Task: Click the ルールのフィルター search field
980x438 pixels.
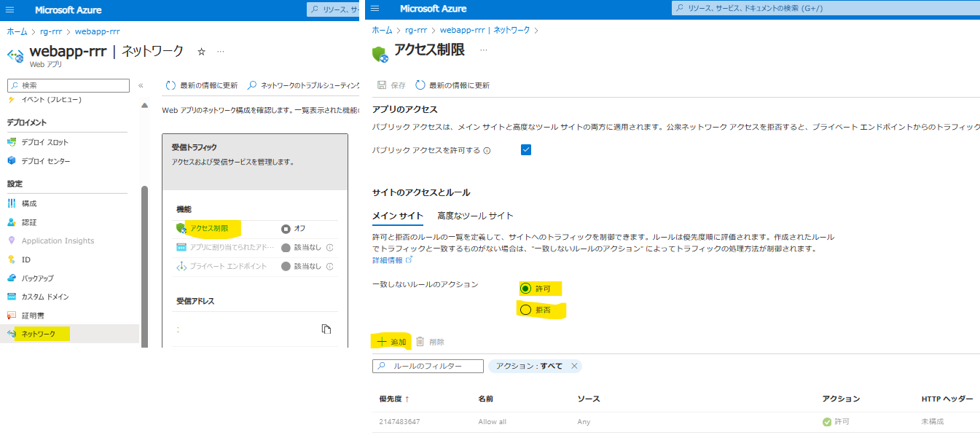Action: pyautogui.click(x=426, y=365)
